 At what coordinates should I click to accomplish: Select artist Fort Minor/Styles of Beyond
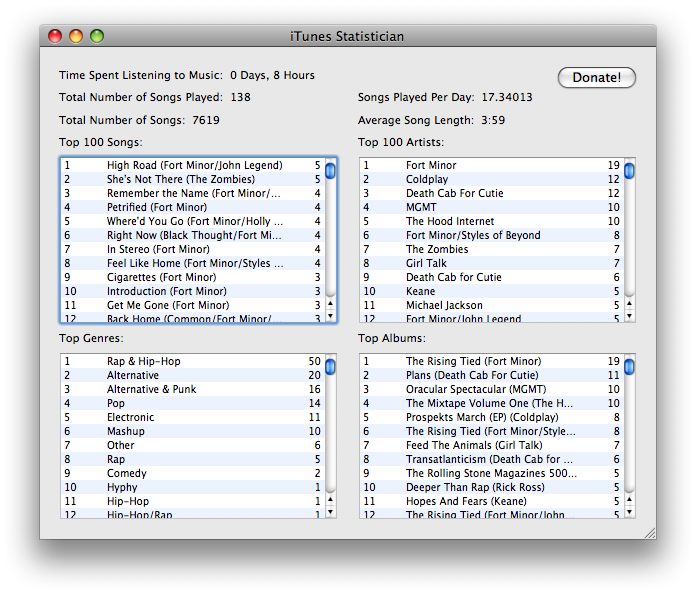pyautogui.click(x=492, y=235)
